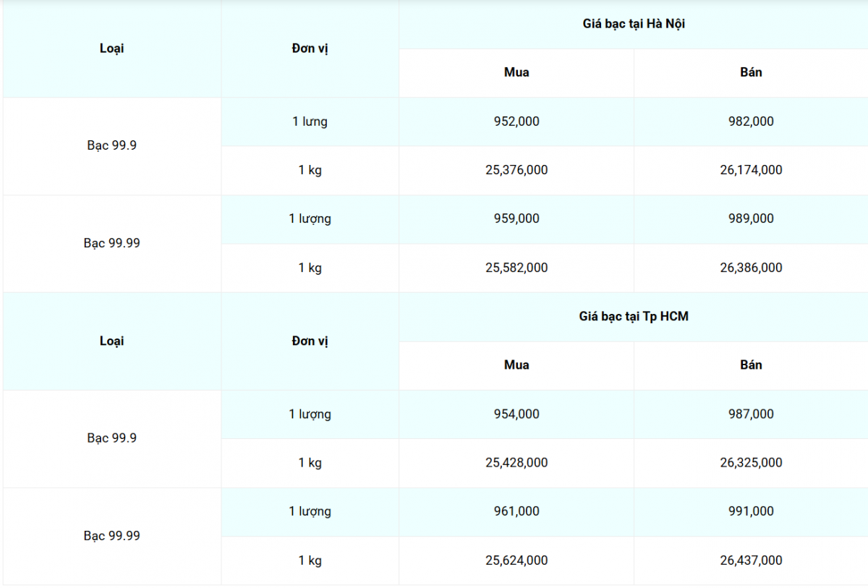The height and width of the screenshot is (588, 868).
Task: Select the 982,000 sell price cell
Action: 751,122
